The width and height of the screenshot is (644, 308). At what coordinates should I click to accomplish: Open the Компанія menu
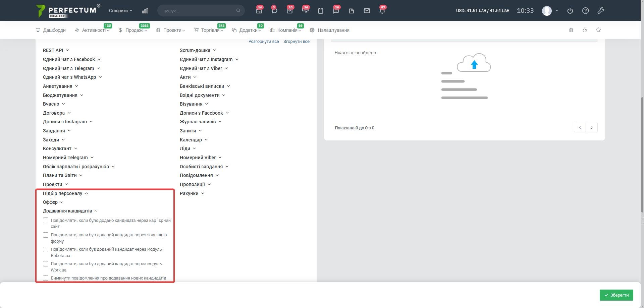pos(285,30)
